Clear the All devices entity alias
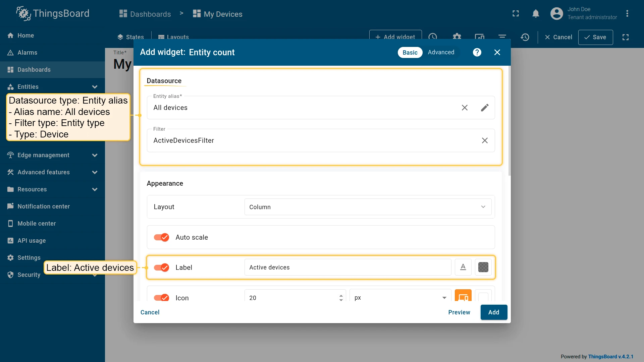This screenshot has height=362, width=644. [465, 108]
